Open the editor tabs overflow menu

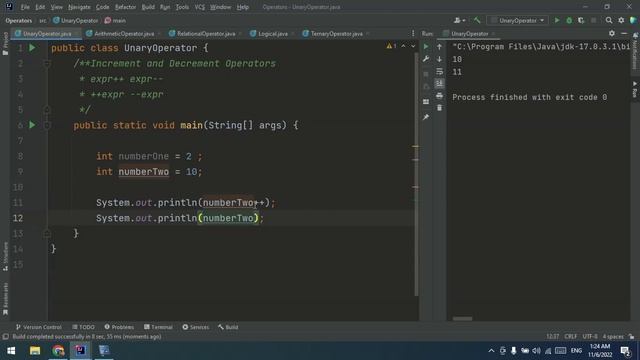413,33
